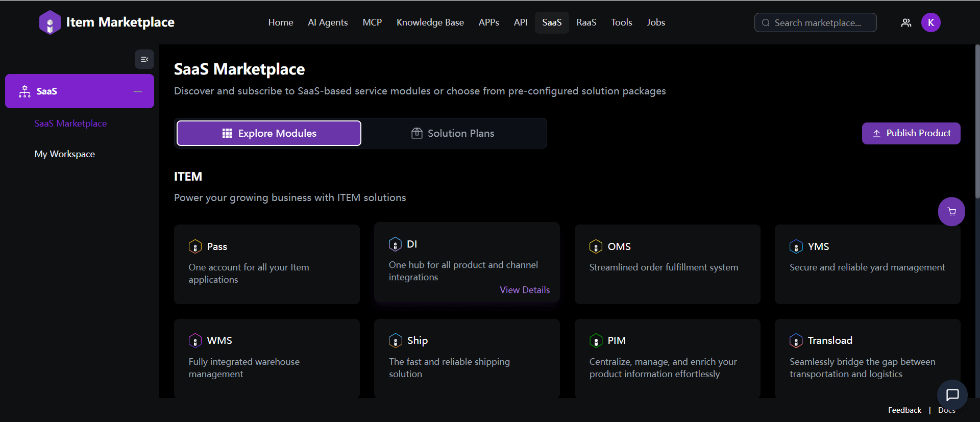Focus the Search marketplace input field
980x422 pixels.
pyautogui.click(x=816, y=22)
